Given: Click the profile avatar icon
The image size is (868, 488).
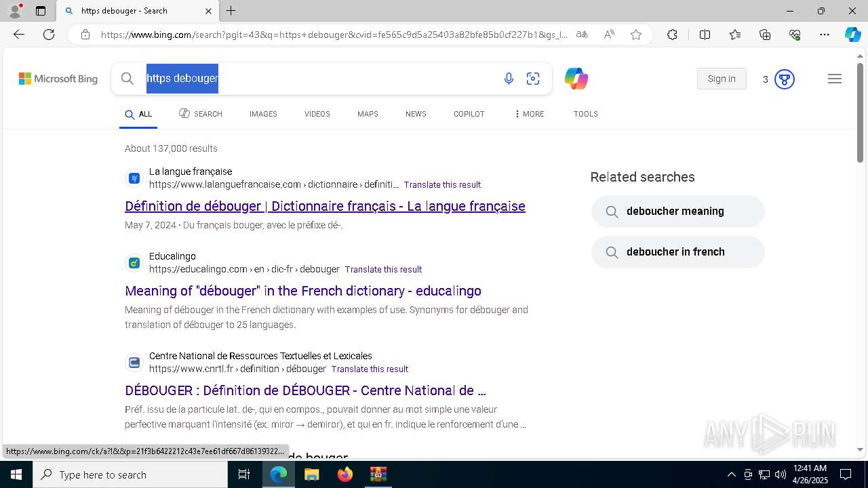Looking at the screenshot, I should tap(15, 11).
